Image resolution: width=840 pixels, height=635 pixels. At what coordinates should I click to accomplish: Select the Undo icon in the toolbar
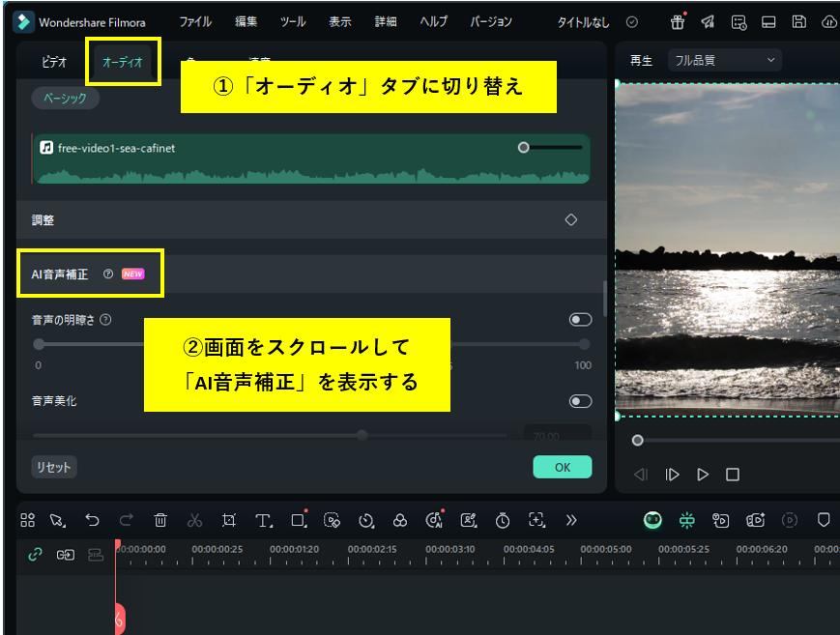click(x=92, y=520)
